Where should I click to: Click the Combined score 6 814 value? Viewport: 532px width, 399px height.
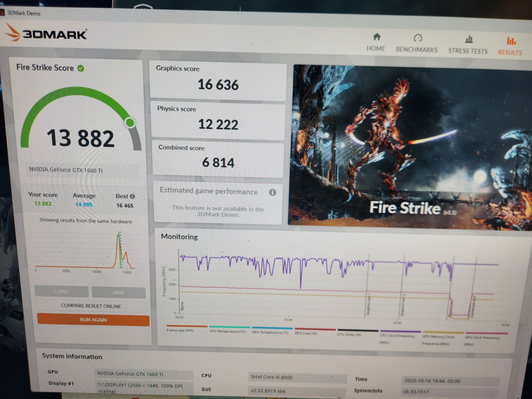pos(218,163)
